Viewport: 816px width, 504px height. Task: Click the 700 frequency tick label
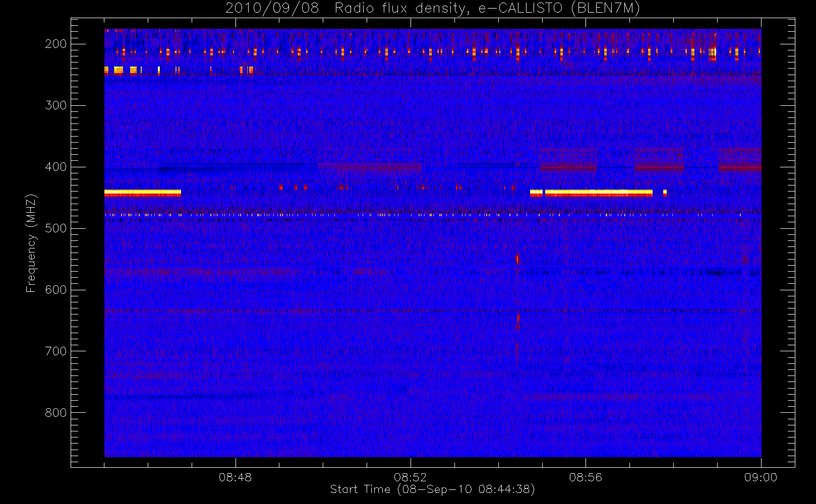[x=56, y=351]
